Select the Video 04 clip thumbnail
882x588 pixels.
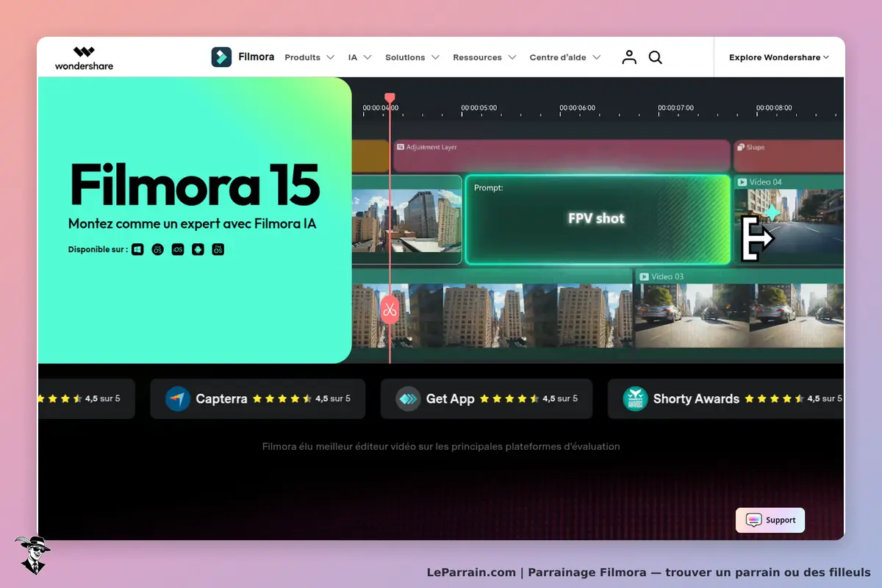789,220
